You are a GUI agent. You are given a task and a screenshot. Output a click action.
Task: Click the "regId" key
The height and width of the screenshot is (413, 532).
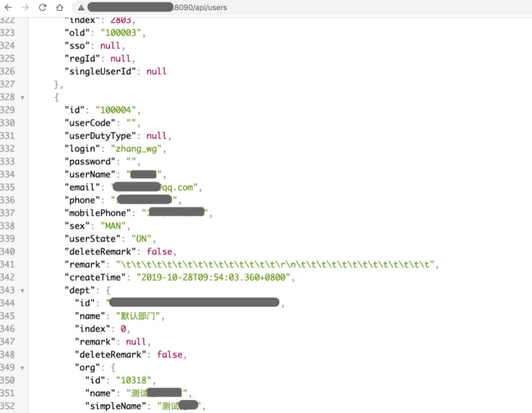tap(82, 59)
